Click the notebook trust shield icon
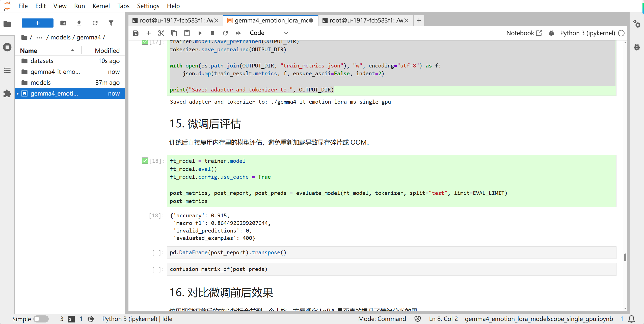 click(418, 319)
